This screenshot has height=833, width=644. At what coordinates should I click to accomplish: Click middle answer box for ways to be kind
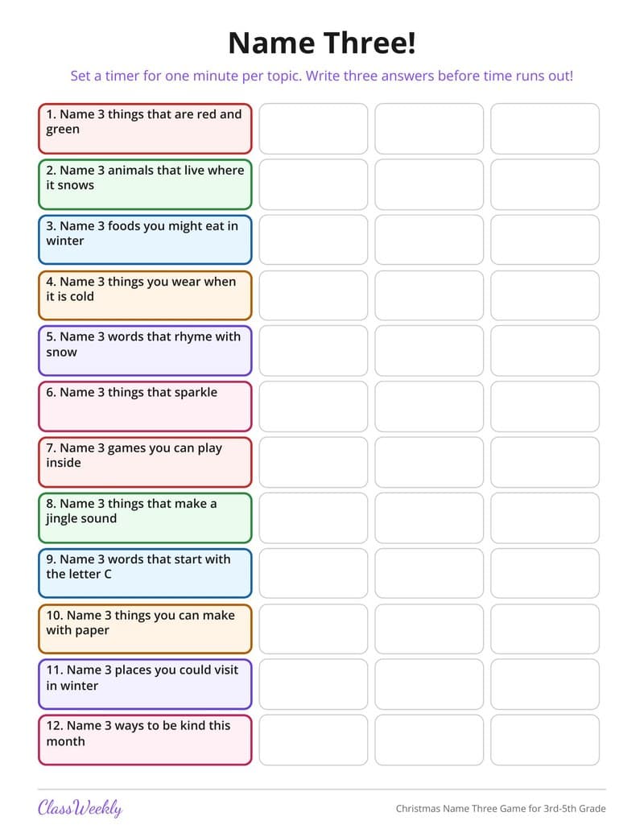(429, 740)
